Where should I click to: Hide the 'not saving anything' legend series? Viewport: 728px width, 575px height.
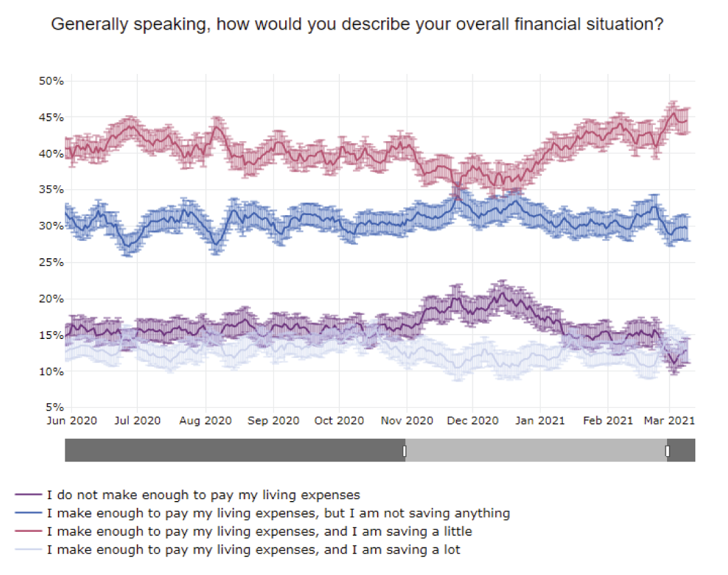pyautogui.click(x=278, y=513)
